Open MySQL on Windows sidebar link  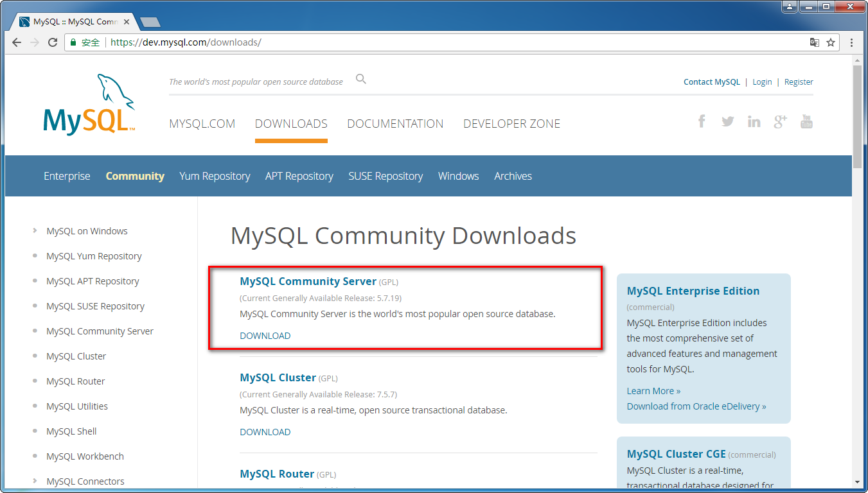87,231
